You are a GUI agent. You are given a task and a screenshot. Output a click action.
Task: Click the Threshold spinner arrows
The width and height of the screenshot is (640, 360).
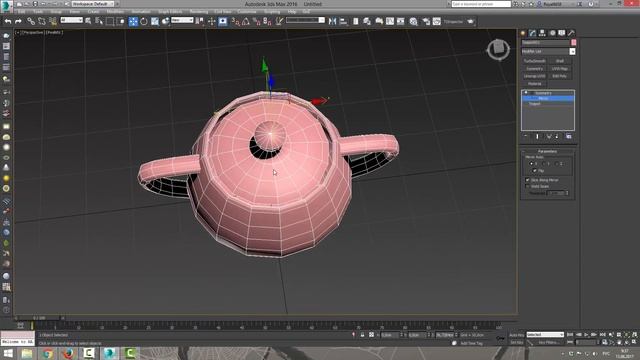coord(567,193)
